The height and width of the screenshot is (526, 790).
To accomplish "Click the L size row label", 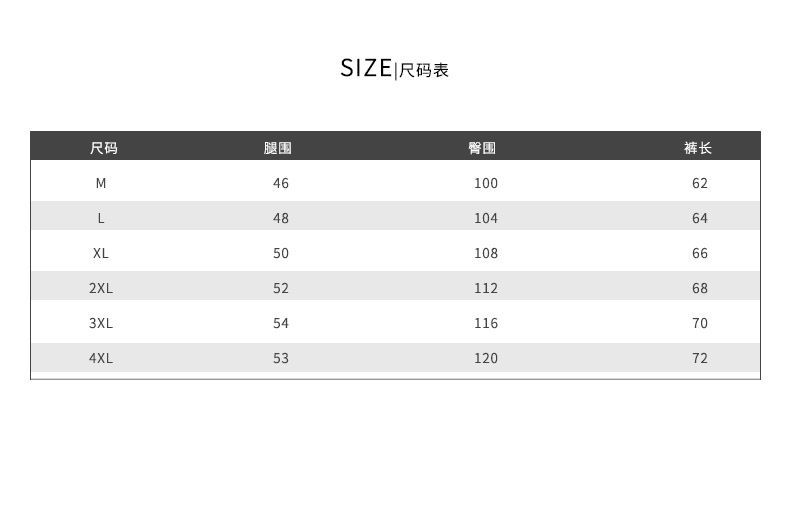I will click(101, 218).
